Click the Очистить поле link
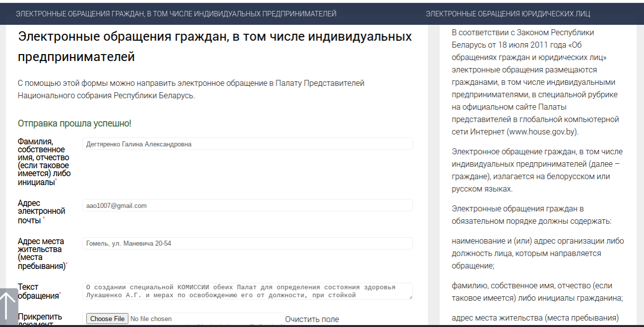The width and height of the screenshot is (644, 327). (312, 319)
